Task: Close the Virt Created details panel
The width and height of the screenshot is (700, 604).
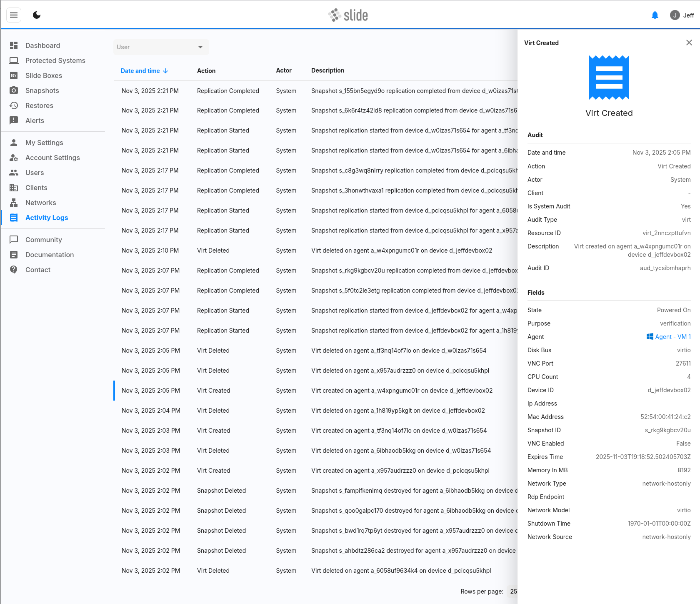Action: click(x=689, y=43)
